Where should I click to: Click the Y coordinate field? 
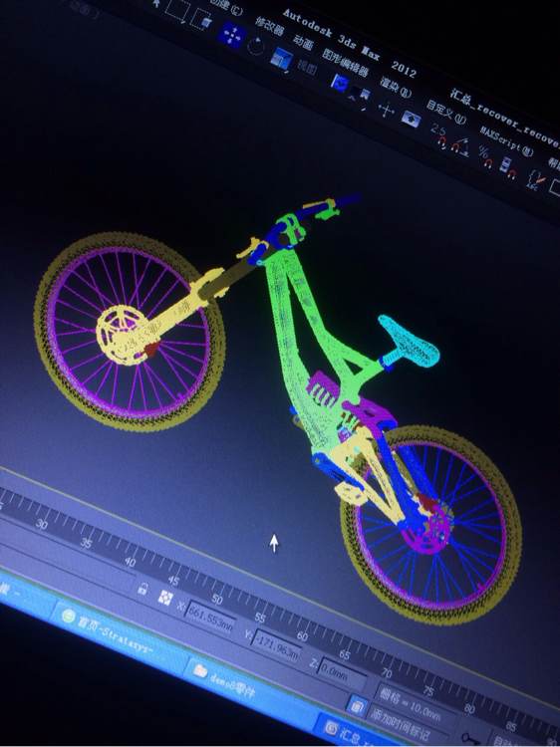(277, 645)
